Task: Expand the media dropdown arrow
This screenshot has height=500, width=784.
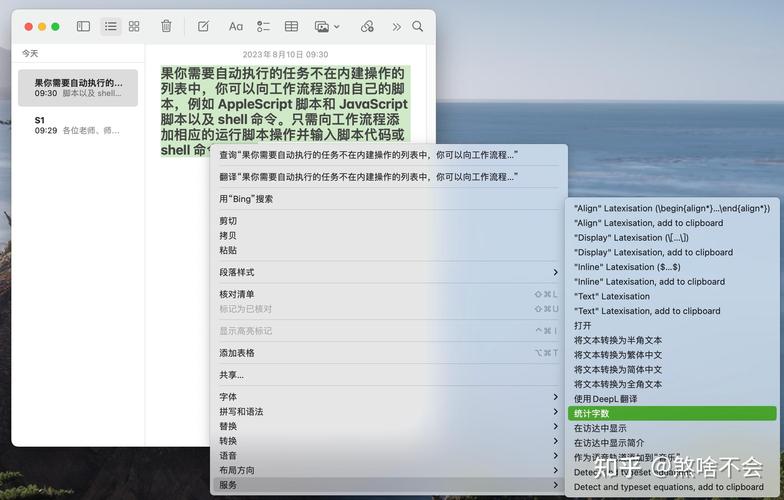Action: tap(336, 26)
